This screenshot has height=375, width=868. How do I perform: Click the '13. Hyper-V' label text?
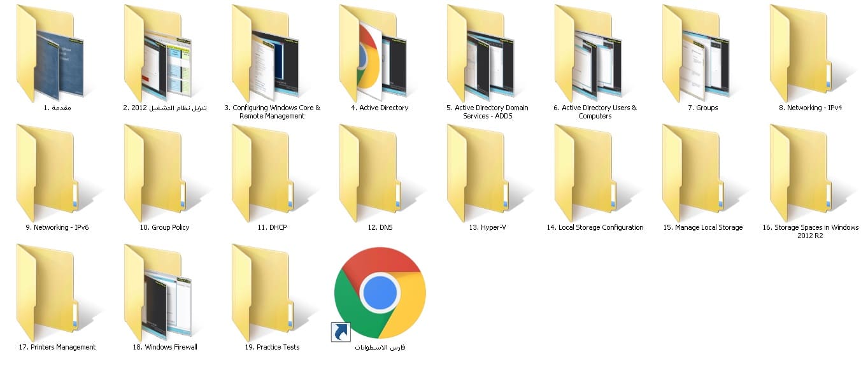[488, 228]
